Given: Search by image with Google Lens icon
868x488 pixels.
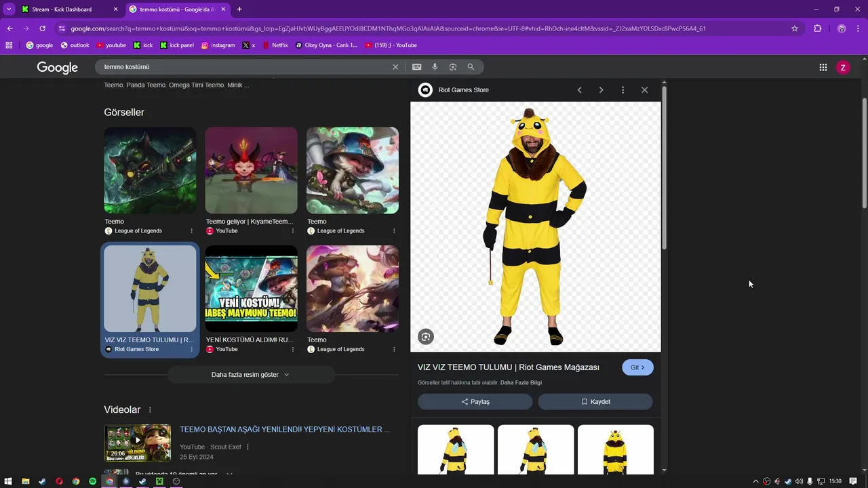Looking at the screenshot, I should pos(453,67).
